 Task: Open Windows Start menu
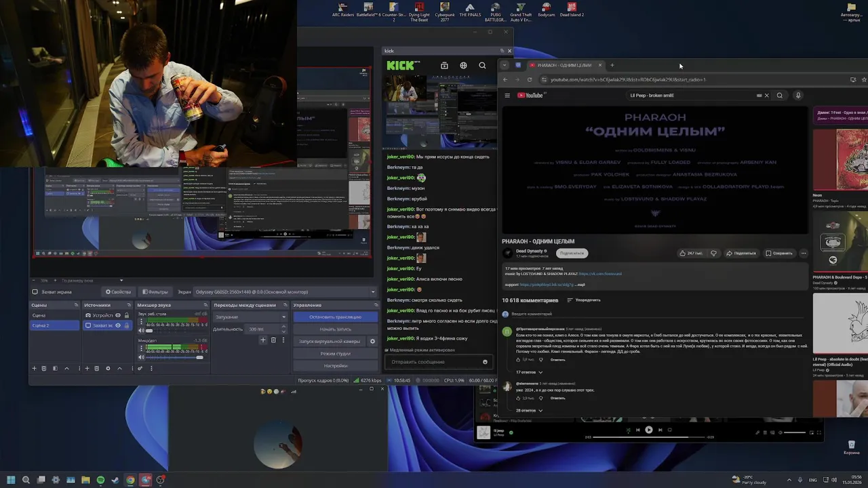pyautogui.click(x=11, y=480)
